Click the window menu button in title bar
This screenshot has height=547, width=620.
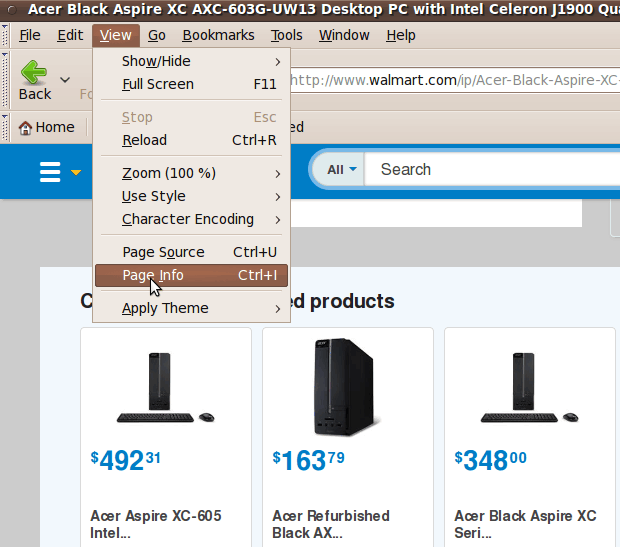pyautogui.click(x=12, y=10)
